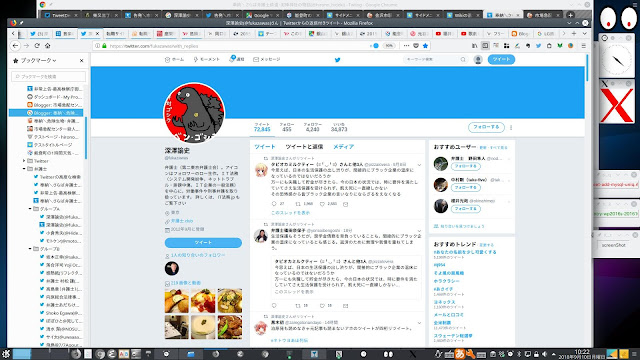Open the すべて見る link in おすすめユーザー
Screen dimensions: 640x360
pos(498,148)
